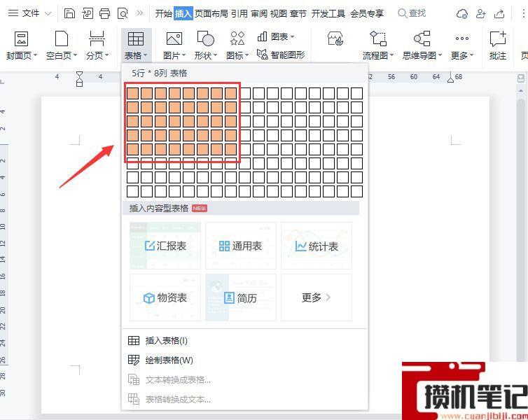
Task: Open the 会员专享 tab
Action: 367,13
